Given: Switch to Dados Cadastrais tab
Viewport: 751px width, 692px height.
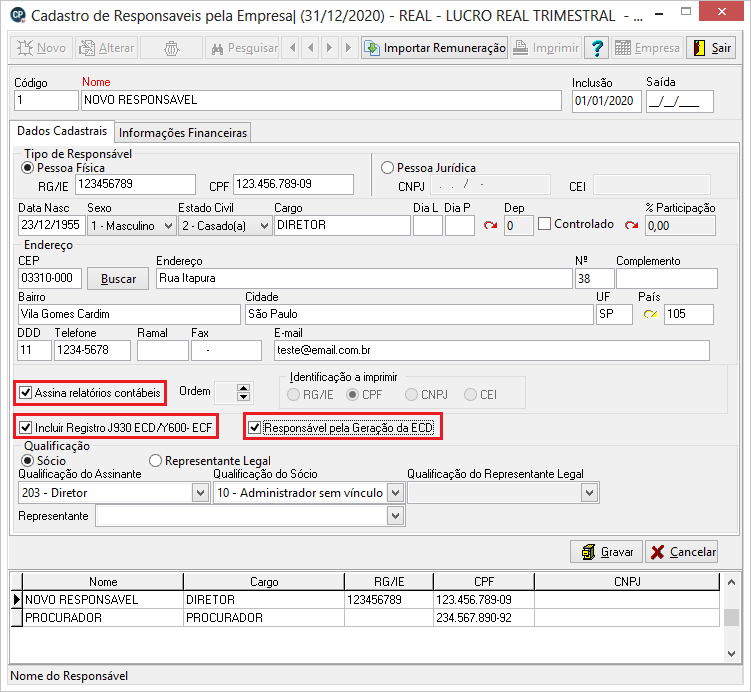Looking at the screenshot, I should tap(62, 131).
